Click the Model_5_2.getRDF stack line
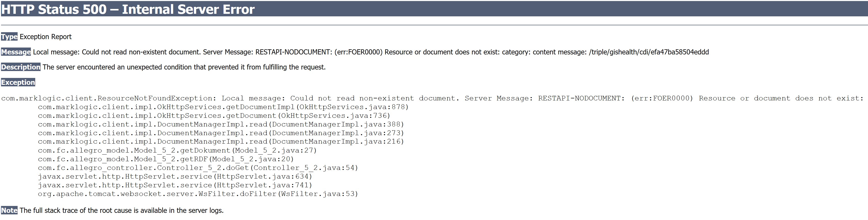The width and height of the screenshot is (868, 220). (166, 159)
